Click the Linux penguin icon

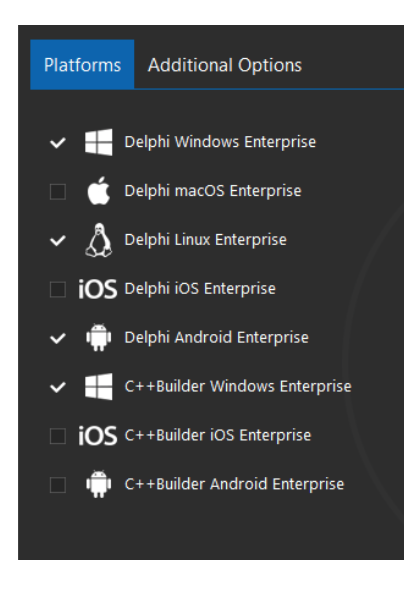coord(99,240)
